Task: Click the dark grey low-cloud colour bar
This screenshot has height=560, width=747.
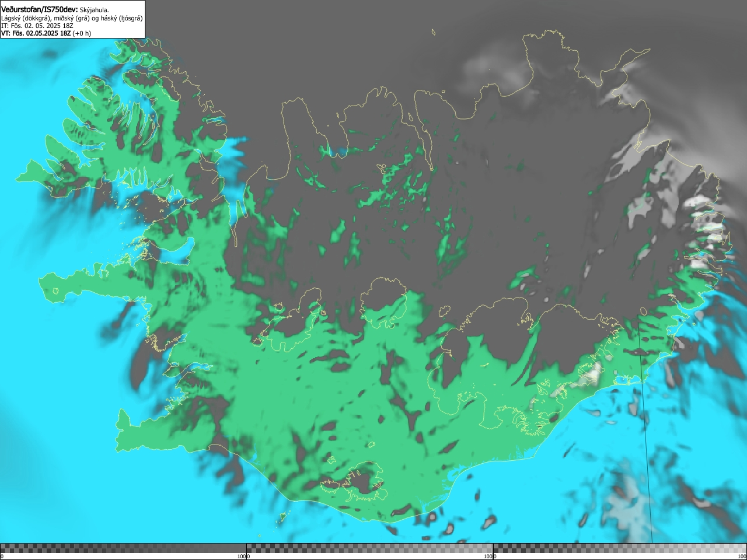Action: (x=123, y=548)
